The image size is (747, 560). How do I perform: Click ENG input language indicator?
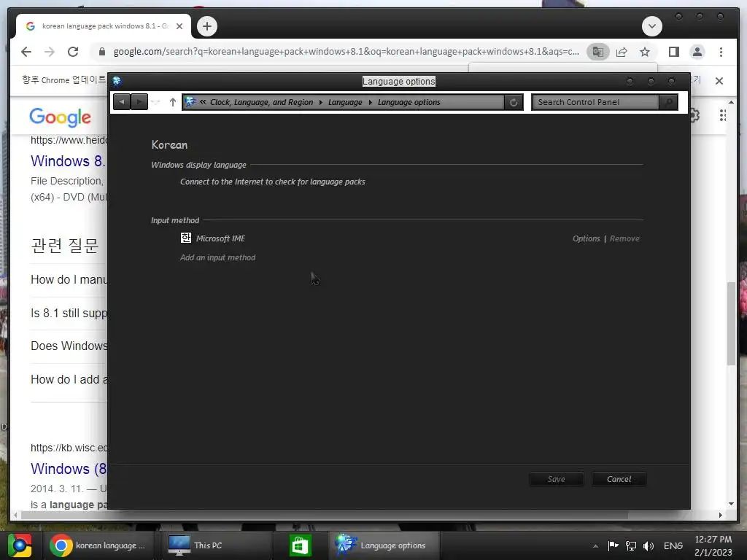(673, 545)
